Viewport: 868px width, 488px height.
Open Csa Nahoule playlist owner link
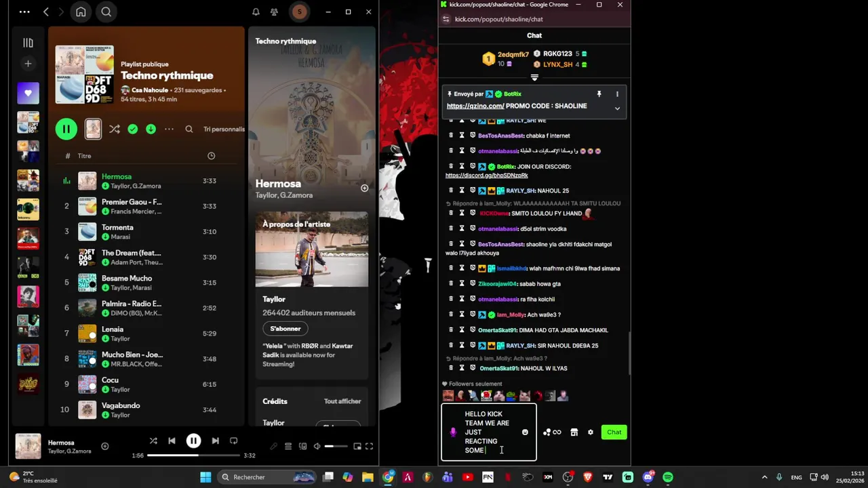point(151,90)
